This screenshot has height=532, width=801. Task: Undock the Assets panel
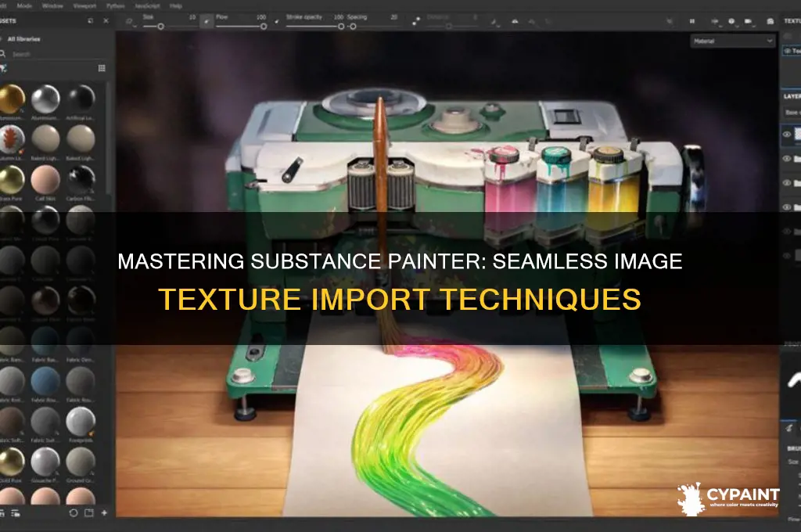click(91, 21)
